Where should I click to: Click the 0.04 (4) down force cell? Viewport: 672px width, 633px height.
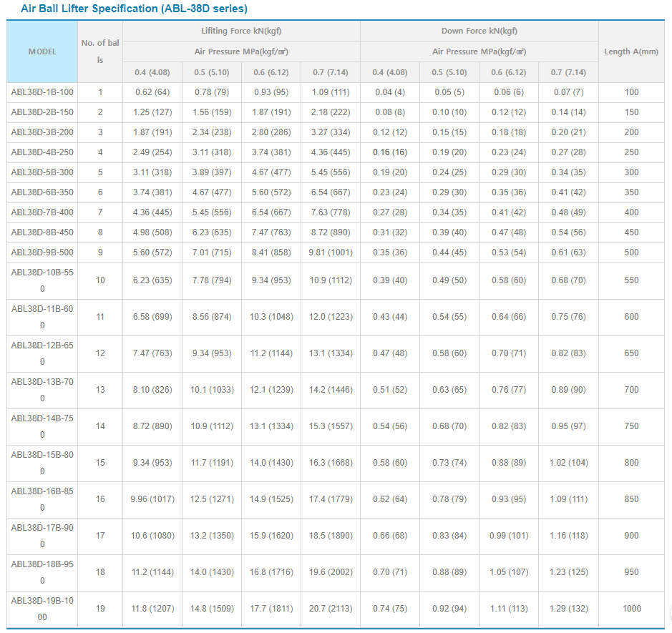389,92
